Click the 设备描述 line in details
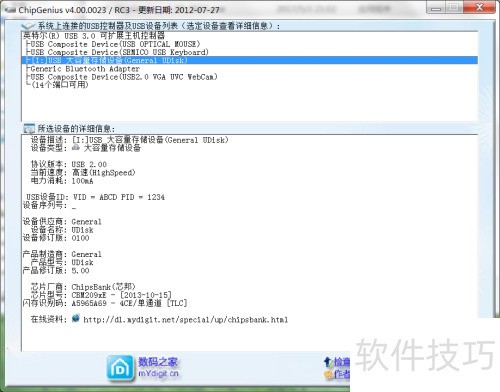500x392 pixels. point(129,140)
